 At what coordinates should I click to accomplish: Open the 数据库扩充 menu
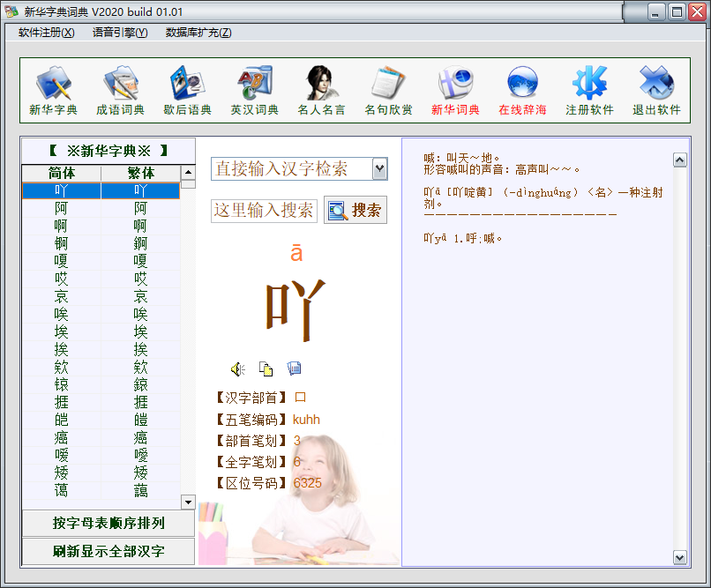point(198,33)
